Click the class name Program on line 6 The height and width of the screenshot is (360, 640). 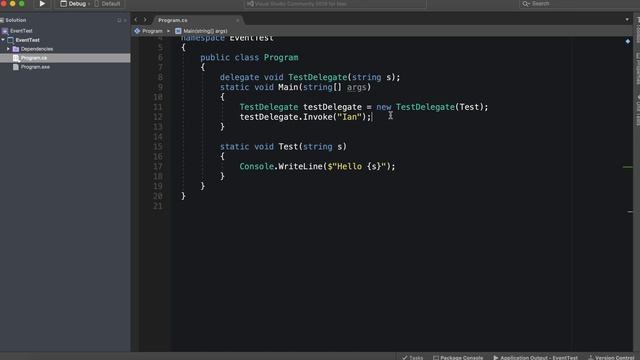click(281, 58)
